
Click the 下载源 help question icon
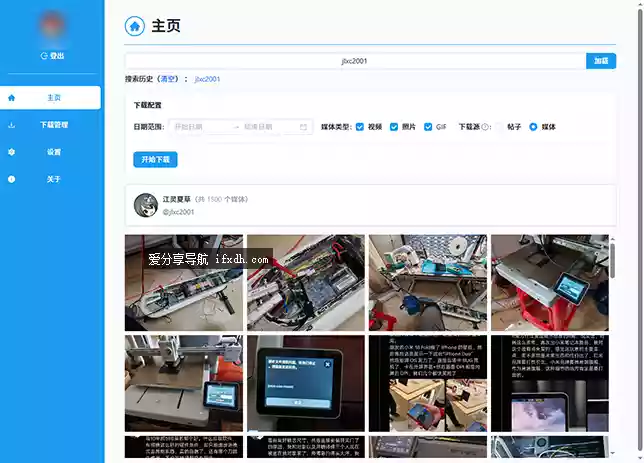pos(485,127)
